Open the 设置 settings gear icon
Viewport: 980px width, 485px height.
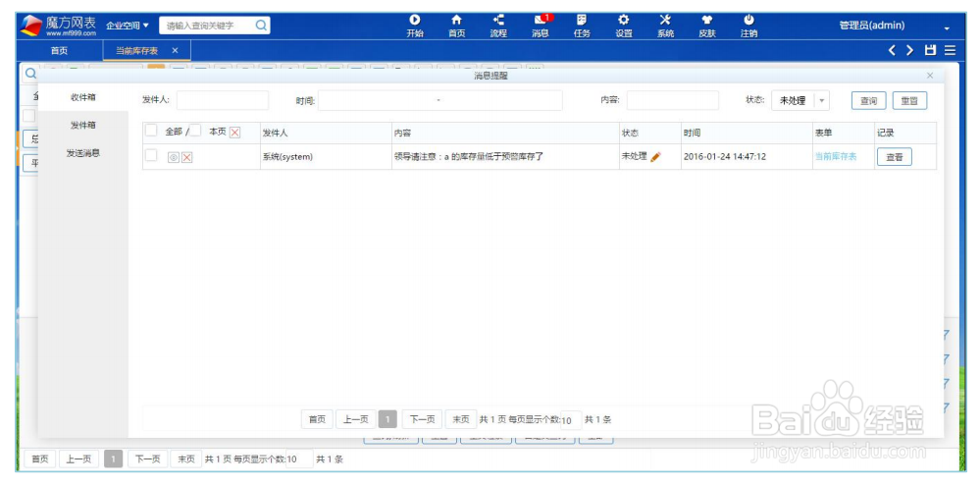click(623, 20)
